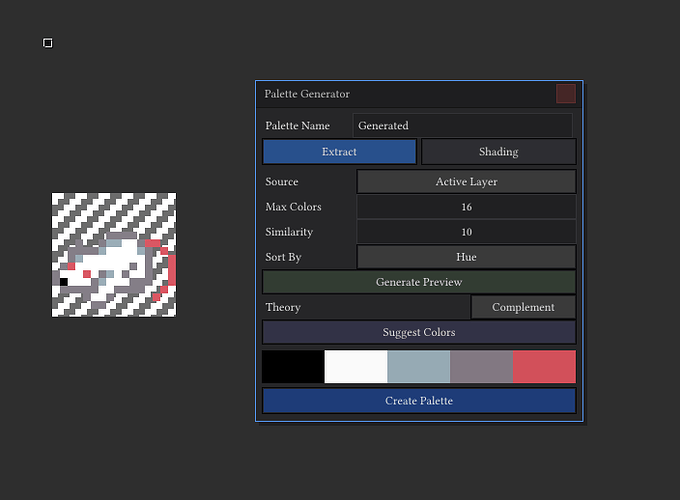This screenshot has width=680, height=500.
Task: Select the white color swatch
Action: point(356,367)
